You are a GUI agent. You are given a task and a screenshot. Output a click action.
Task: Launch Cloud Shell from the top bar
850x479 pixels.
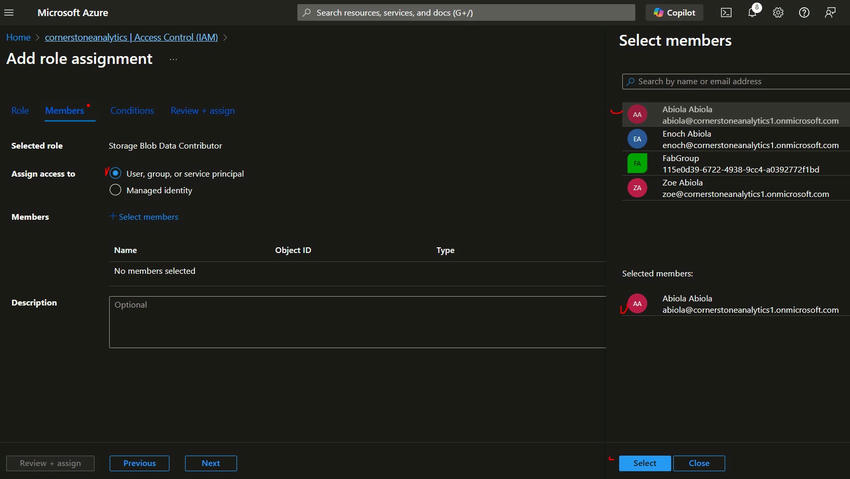click(x=726, y=13)
